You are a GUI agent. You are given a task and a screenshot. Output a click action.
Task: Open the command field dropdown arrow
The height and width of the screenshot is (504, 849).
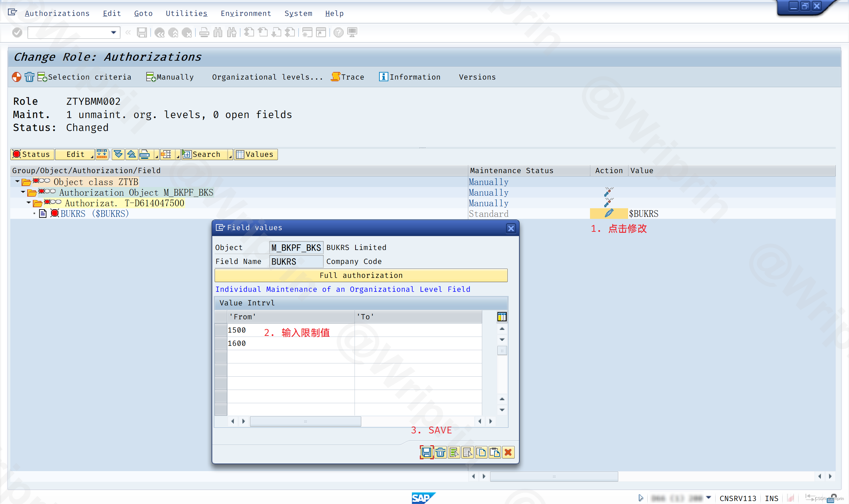point(113,32)
